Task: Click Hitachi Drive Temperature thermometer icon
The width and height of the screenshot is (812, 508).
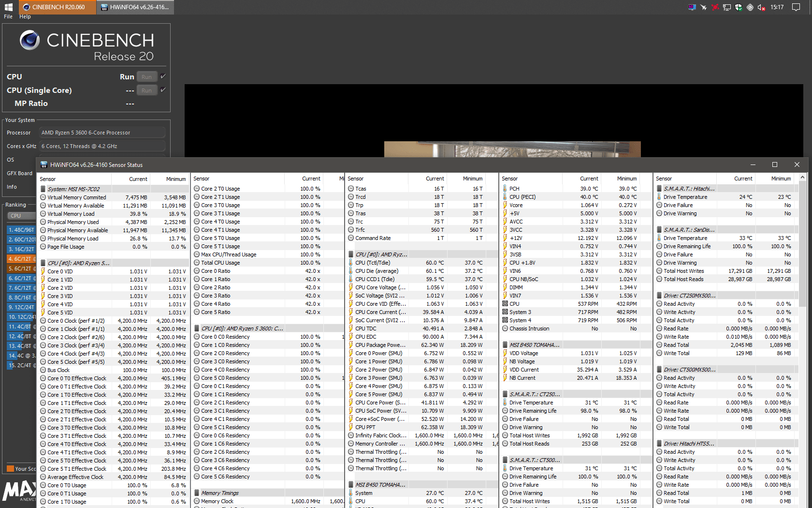Action: pos(659,197)
